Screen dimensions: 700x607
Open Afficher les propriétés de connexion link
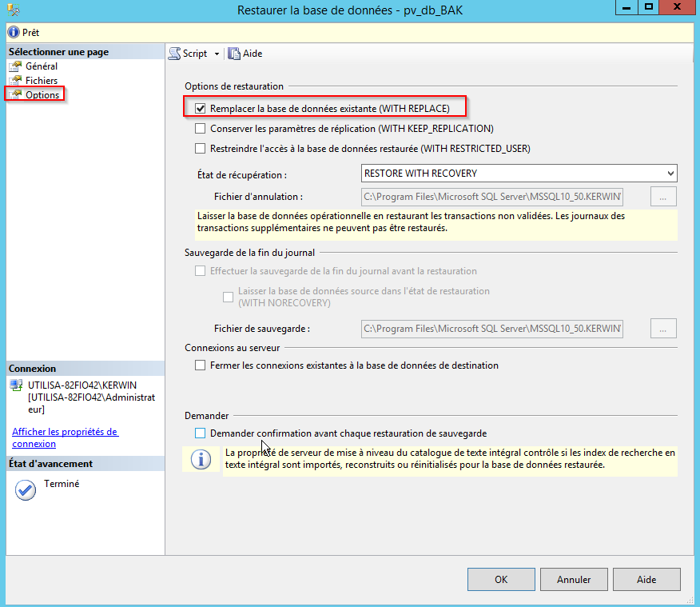[65, 437]
